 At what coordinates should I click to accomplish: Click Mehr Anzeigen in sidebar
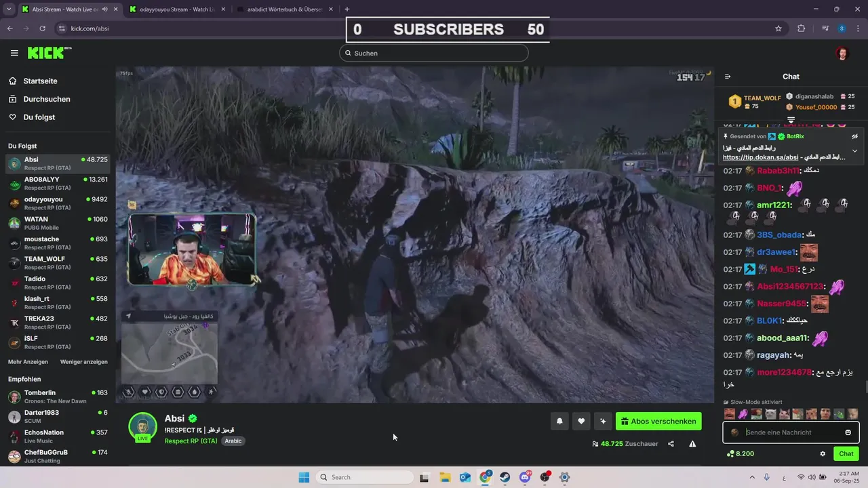28,362
